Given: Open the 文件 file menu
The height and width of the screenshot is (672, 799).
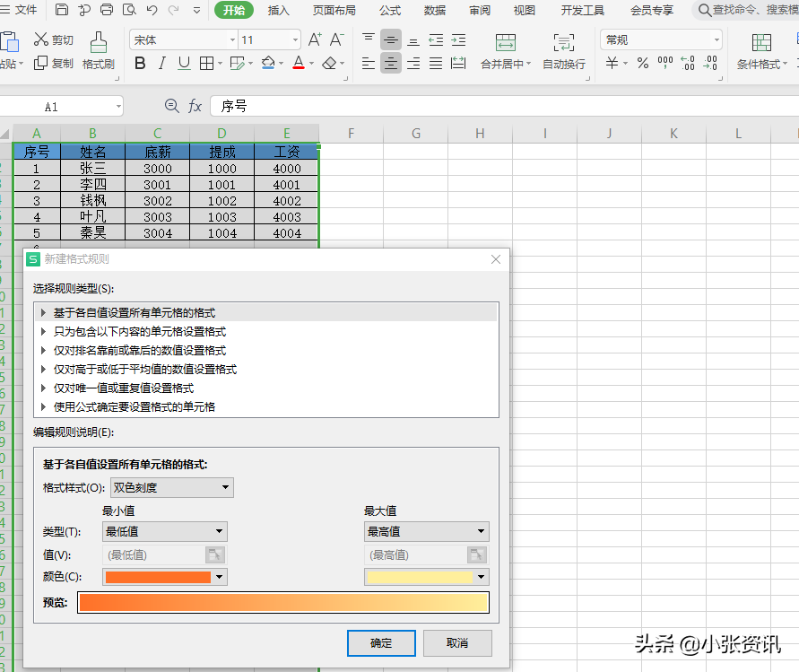Looking at the screenshot, I should [x=20, y=10].
